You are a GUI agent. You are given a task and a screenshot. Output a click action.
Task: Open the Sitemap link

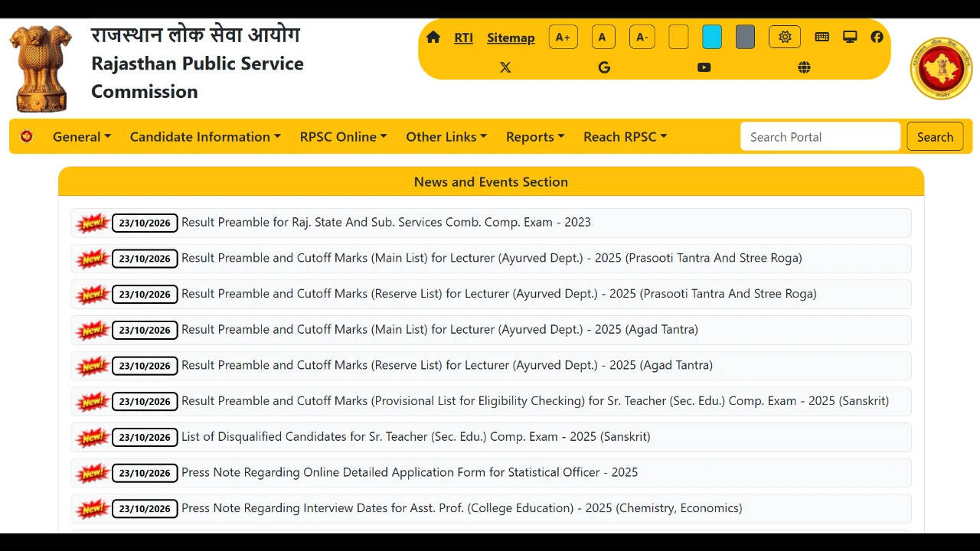(511, 37)
